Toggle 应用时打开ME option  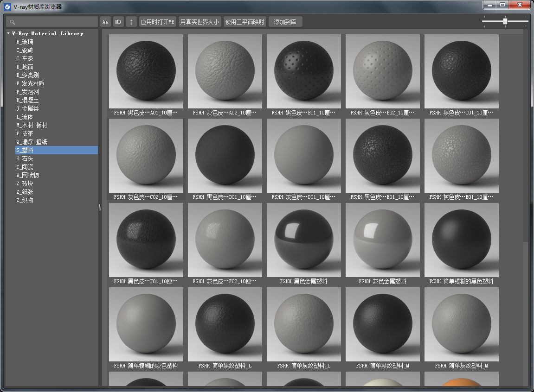pos(158,22)
